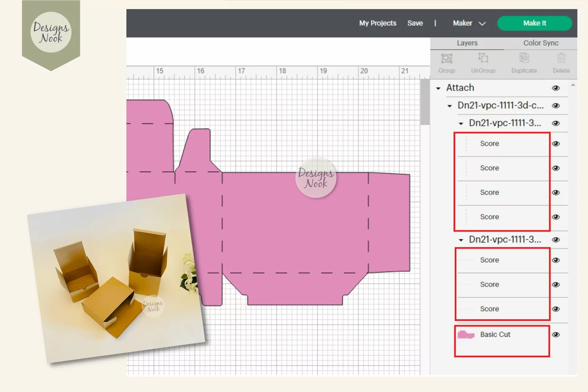Click the Designs Nook watermark on canvas

(316, 178)
